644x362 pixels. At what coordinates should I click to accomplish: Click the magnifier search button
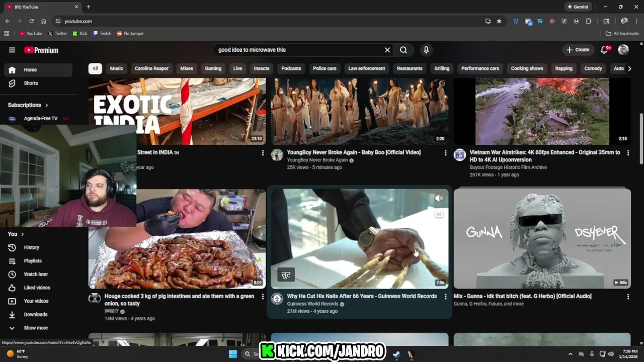pos(404,50)
